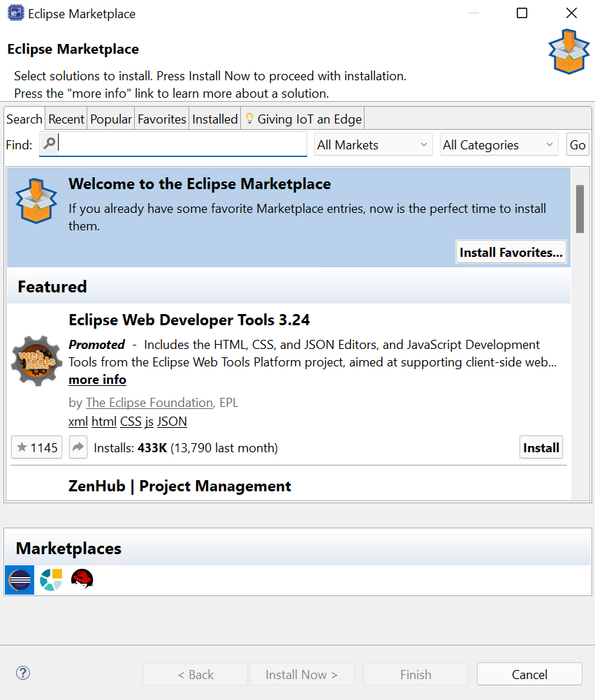Click the CSS tag link

tap(131, 422)
